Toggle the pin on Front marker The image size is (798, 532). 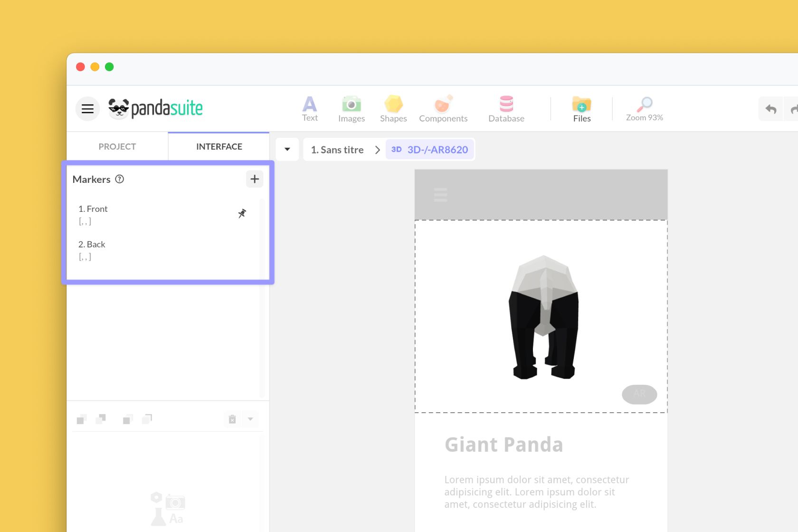pyautogui.click(x=242, y=214)
